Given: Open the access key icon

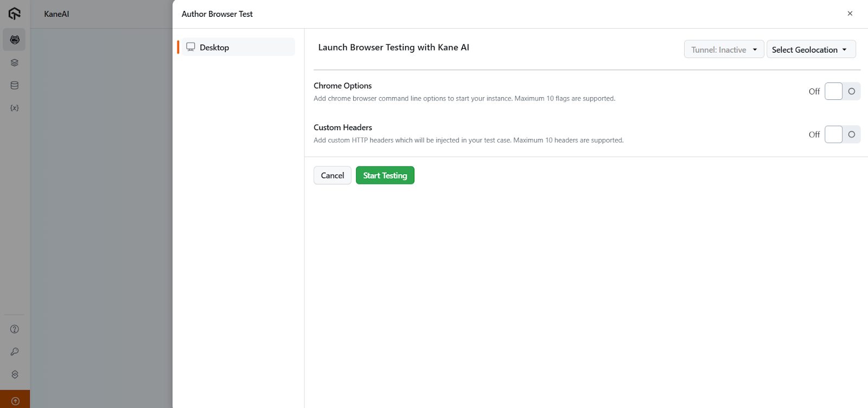Looking at the screenshot, I should pyautogui.click(x=15, y=352).
